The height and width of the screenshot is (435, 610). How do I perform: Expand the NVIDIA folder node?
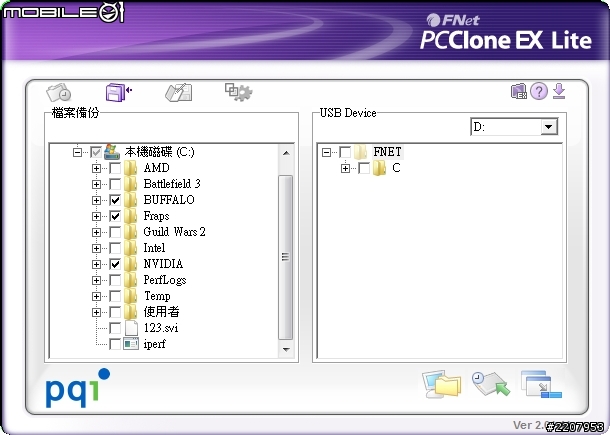pos(96,264)
